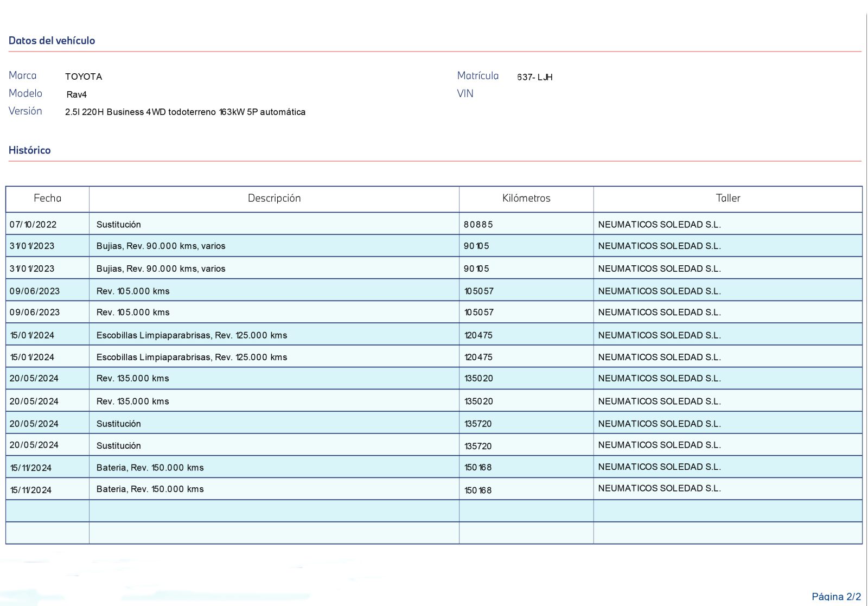
Task: Select the Descripción column header
Action: point(274,199)
